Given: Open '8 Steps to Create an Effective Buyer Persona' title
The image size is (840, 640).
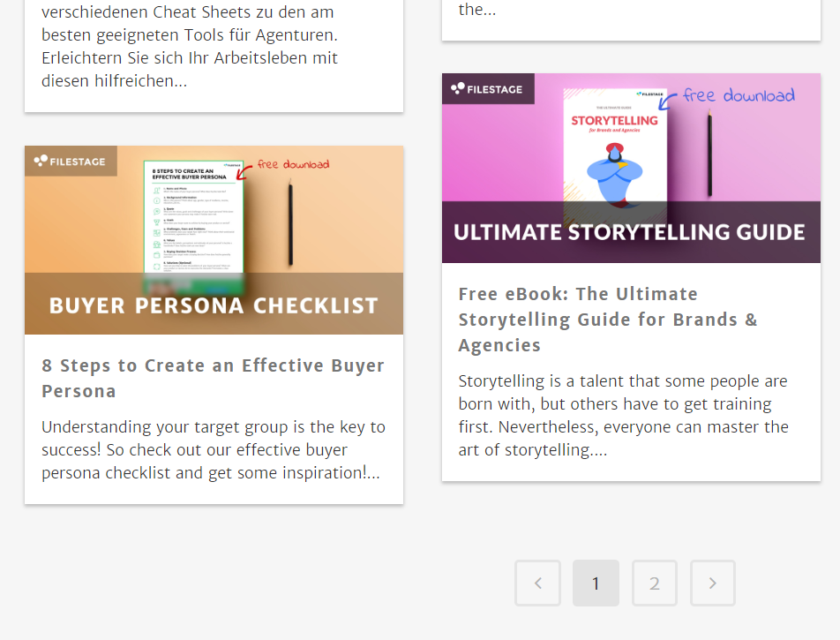Looking at the screenshot, I should tap(213, 378).
